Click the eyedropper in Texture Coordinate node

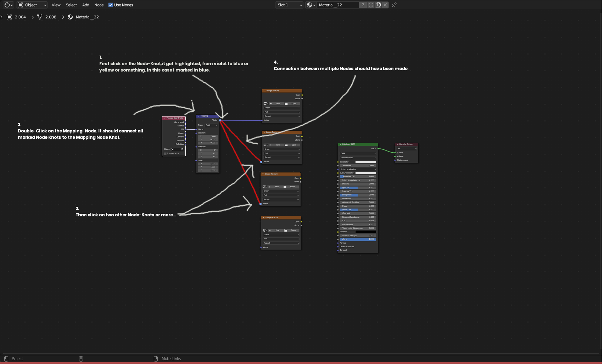182,149
